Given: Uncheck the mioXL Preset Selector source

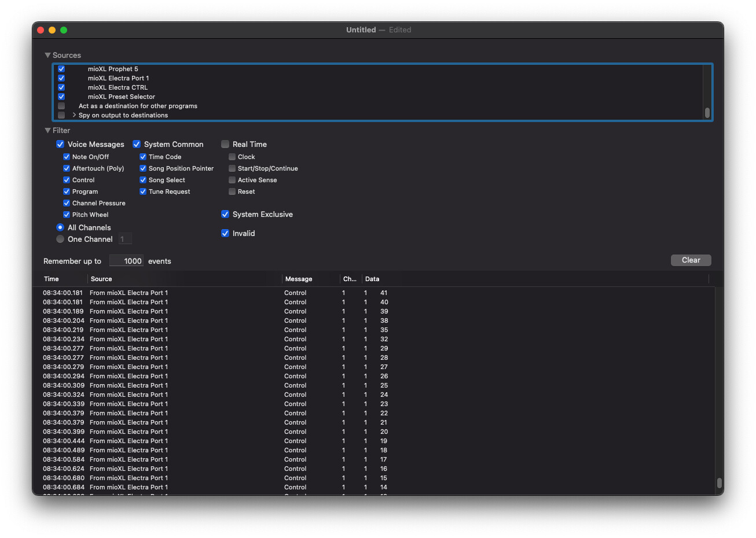Looking at the screenshot, I should point(61,97).
